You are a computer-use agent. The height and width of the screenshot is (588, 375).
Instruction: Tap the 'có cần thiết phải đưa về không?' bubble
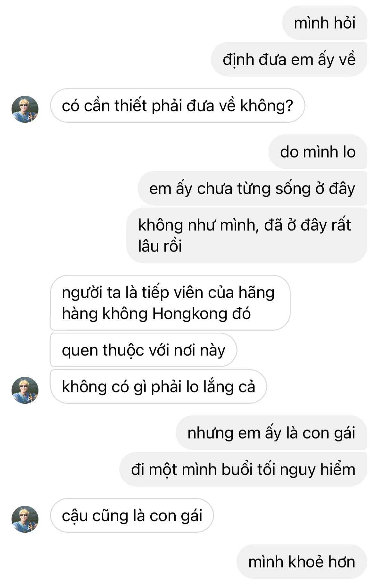tap(178, 106)
